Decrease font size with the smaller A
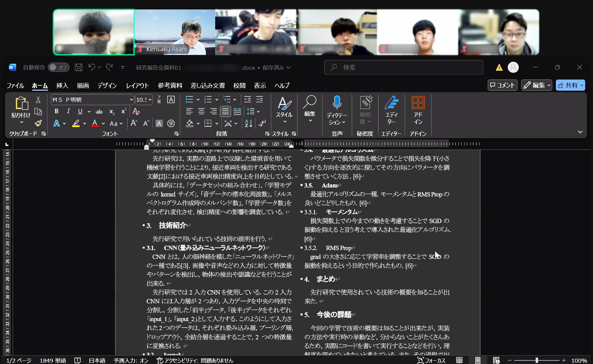The height and width of the screenshot is (364, 593). click(x=146, y=123)
